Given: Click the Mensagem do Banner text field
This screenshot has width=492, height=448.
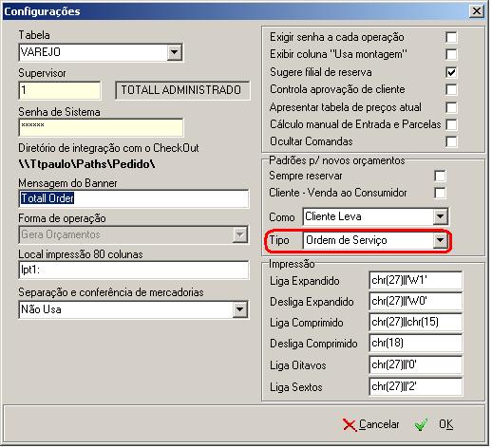Looking at the screenshot, I should click(134, 198).
